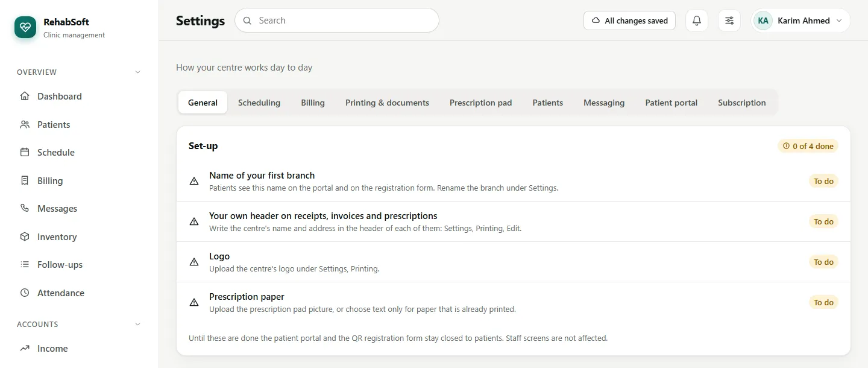Click the Patients people icon
The width and height of the screenshot is (868, 368).
point(25,124)
